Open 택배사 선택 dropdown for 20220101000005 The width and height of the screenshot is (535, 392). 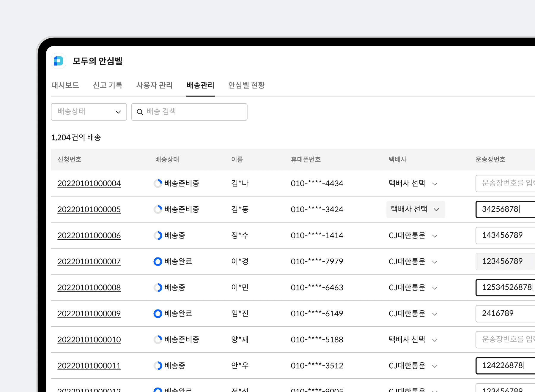415,209
